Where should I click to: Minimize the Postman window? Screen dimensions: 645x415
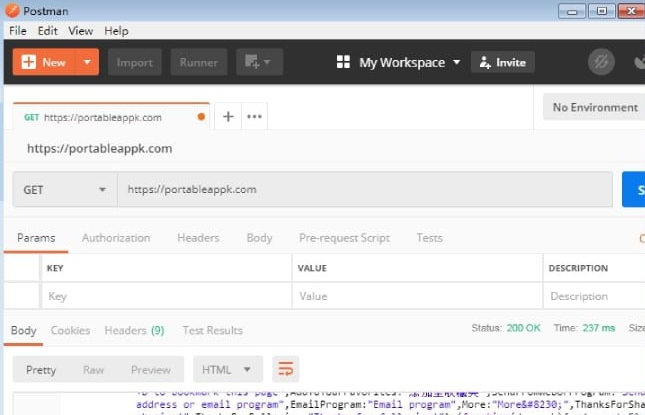click(x=572, y=11)
